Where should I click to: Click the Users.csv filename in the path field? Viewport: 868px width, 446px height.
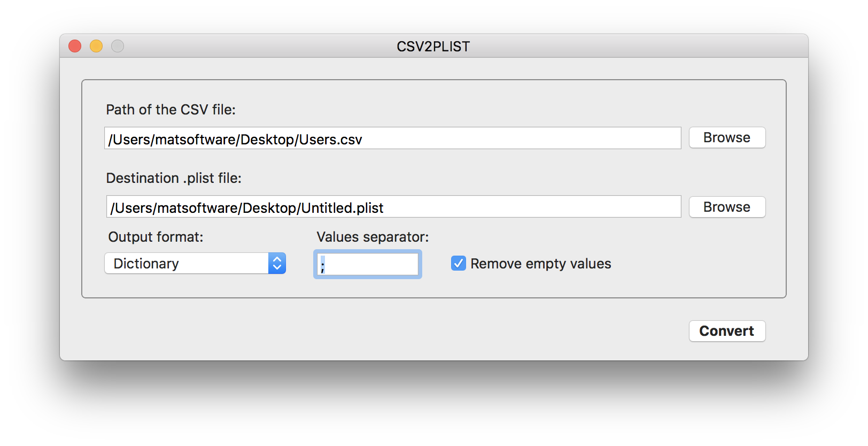(x=330, y=140)
